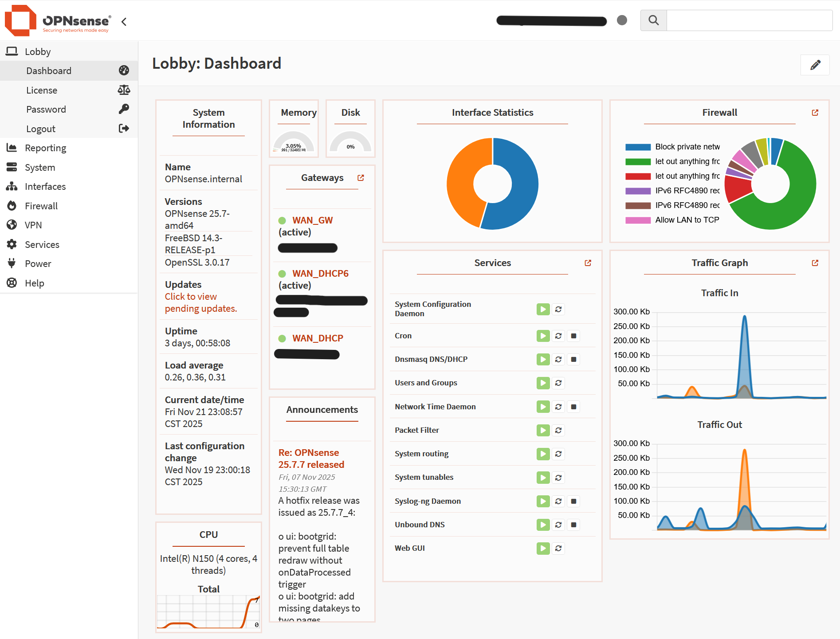This screenshot has width=840, height=639.
Task: Click to view pending updates link
Action: tap(200, 302)
